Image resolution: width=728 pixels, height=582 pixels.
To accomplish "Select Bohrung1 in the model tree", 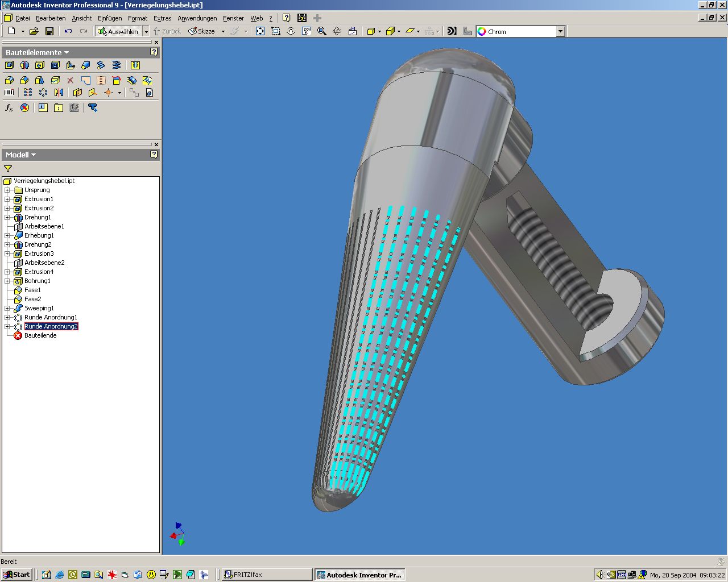I will point(37,281).
